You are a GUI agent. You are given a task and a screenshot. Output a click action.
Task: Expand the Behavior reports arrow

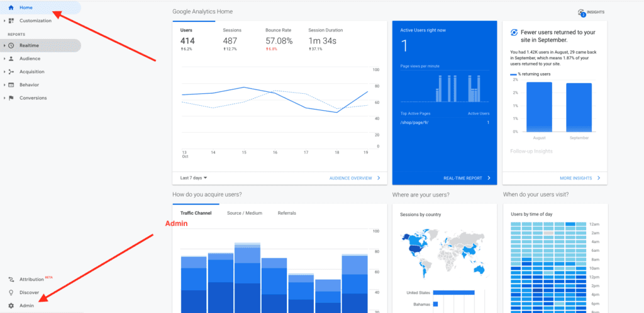tap(4, 85)
